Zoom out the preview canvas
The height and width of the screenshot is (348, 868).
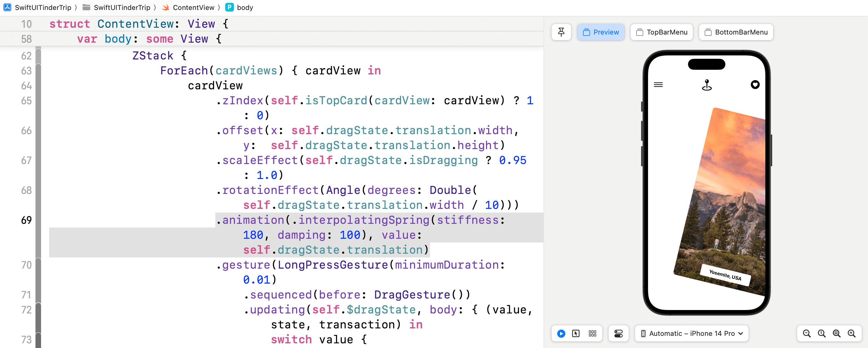point(807,333)
